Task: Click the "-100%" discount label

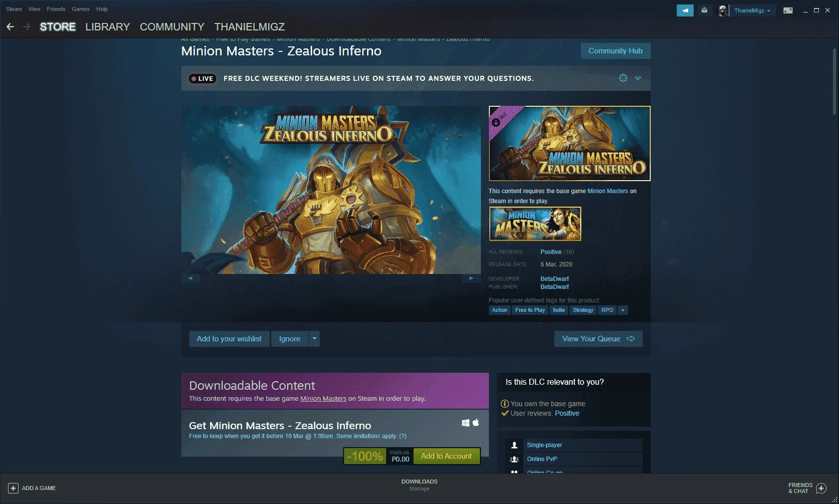Action: coord(365,456)
